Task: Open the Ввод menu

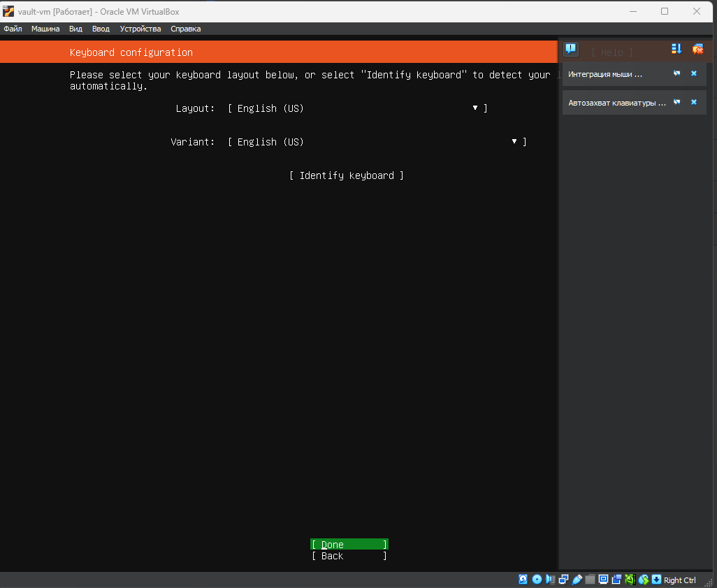Action: (101, 29)
